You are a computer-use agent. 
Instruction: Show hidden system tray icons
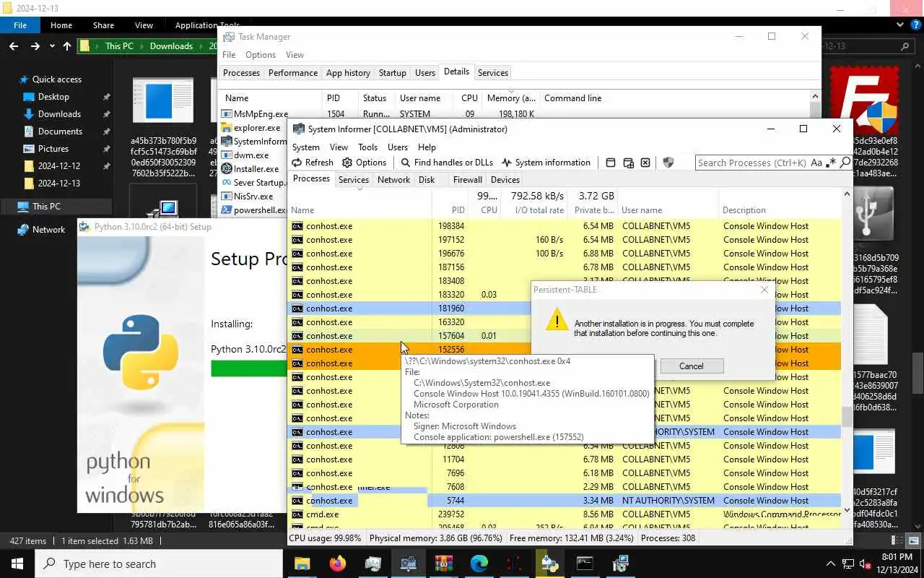830,564
